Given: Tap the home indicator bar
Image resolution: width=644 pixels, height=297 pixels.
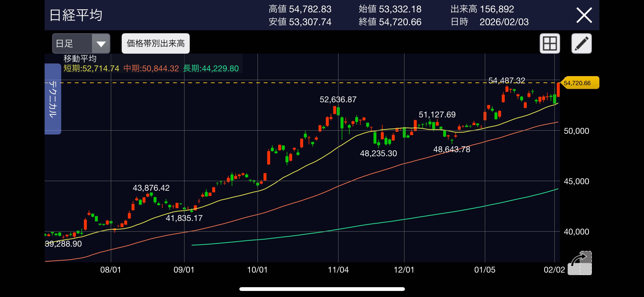Looking at the screenshot, I should 322,289.
